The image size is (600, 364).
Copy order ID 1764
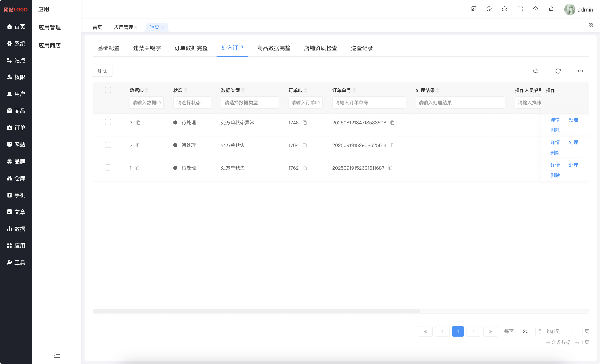[x=305, y=145]
